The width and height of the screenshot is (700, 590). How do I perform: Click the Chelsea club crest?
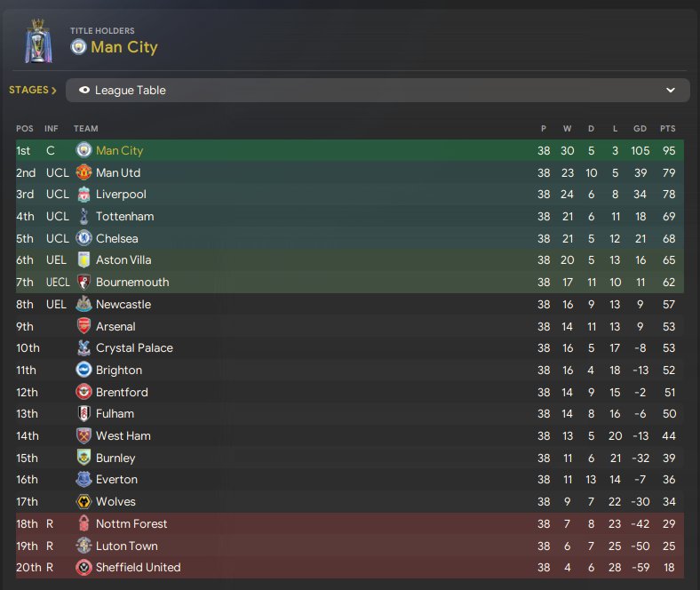coord(84,238)
